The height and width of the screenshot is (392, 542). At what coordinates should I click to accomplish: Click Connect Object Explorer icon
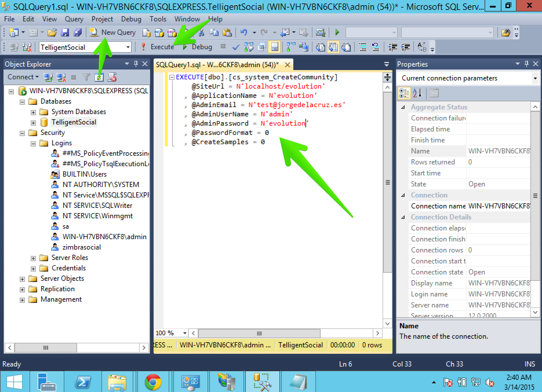pos(48,77)
